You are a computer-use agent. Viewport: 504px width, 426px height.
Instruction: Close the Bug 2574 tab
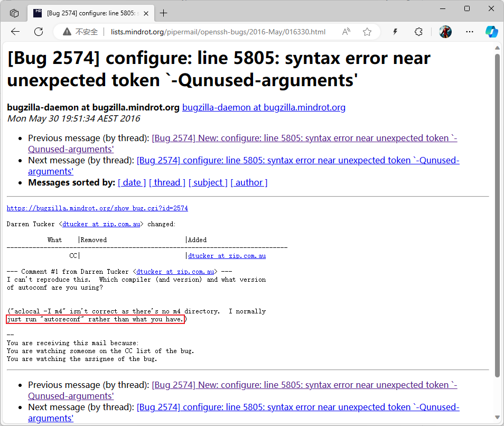(x=146, y=13)
